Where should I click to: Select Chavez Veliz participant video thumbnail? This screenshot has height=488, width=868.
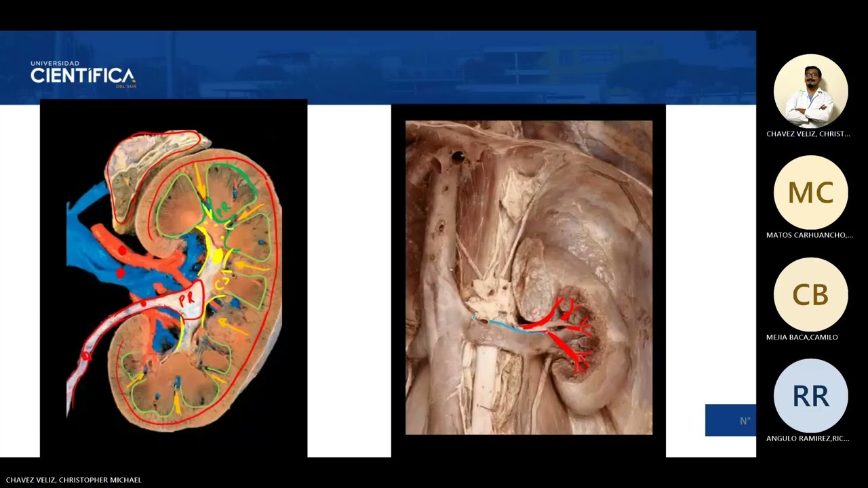(810, 91)
